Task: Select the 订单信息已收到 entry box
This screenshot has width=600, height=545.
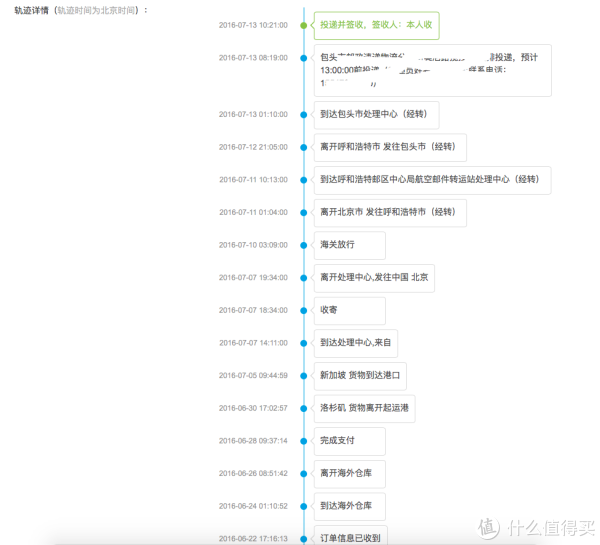Action: pos(349,536)
